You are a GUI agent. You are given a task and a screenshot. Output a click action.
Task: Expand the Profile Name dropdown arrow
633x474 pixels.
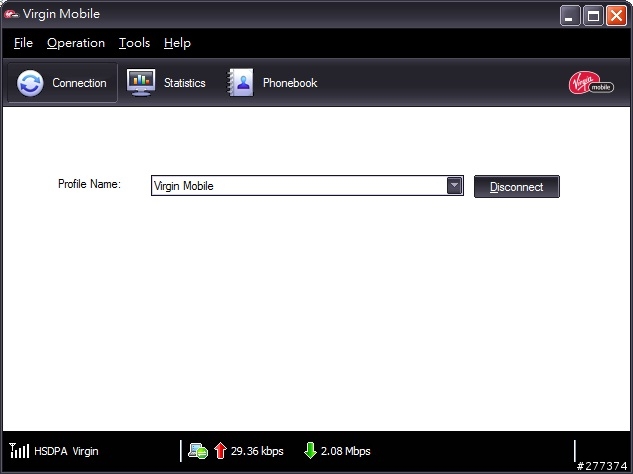click(455, 186)
